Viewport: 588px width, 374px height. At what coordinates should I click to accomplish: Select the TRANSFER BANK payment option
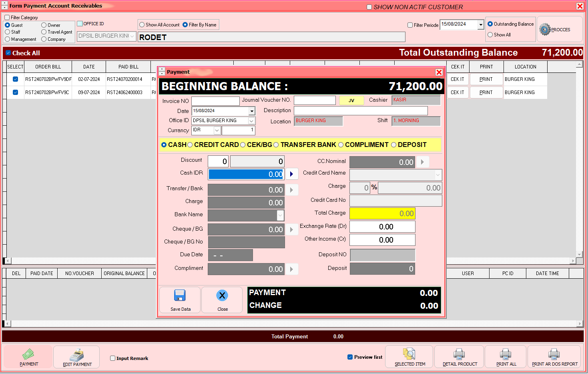(276, 145)
